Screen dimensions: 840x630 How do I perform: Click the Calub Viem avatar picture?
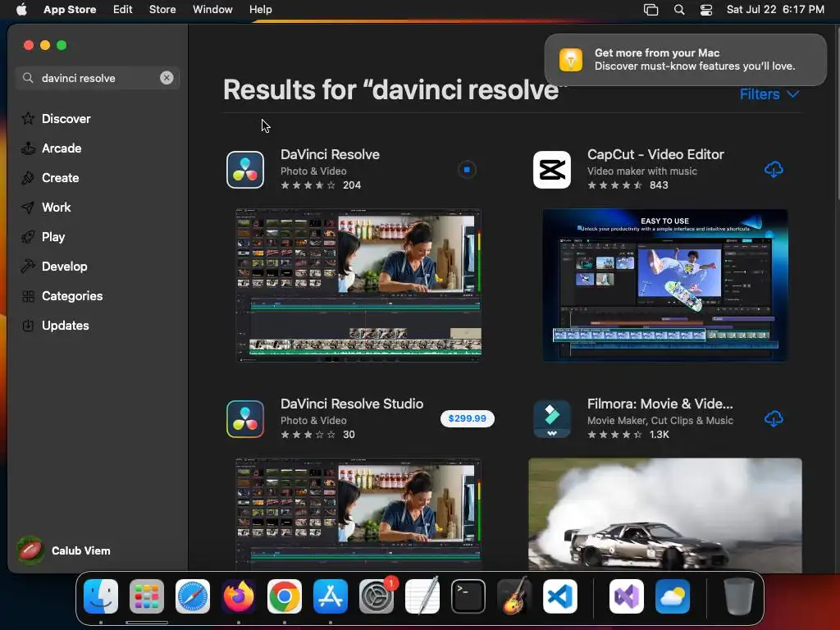click(30, 550)
